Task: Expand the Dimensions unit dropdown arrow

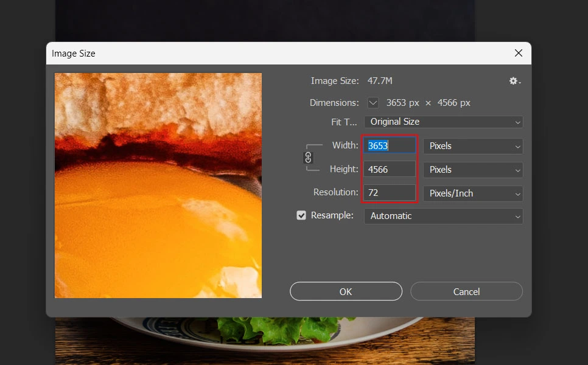Action: (x=373, y=103)
